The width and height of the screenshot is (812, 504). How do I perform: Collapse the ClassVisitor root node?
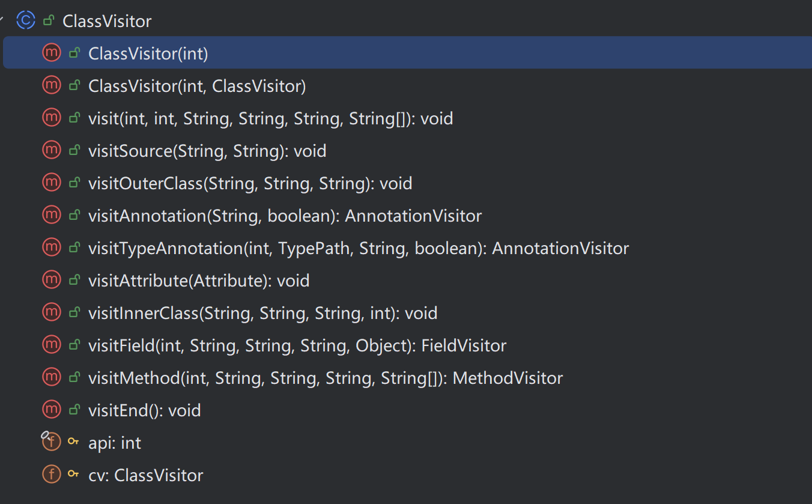coord(2,20)
